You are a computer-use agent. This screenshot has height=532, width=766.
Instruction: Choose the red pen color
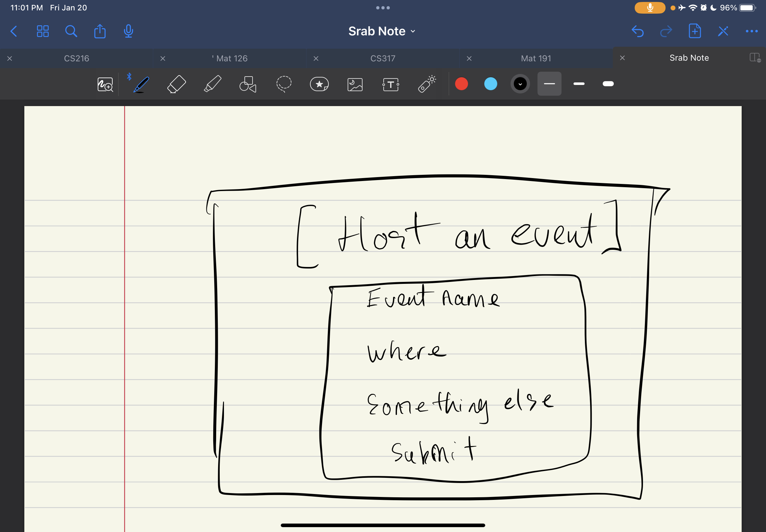click(461, 84)
